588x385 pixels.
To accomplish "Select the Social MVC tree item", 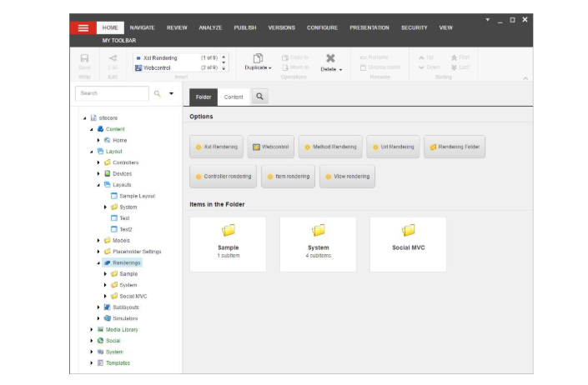I will [133, 296].
